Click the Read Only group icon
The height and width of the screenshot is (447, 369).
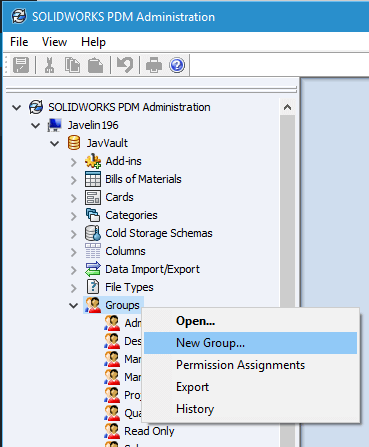tap(112, 431)
